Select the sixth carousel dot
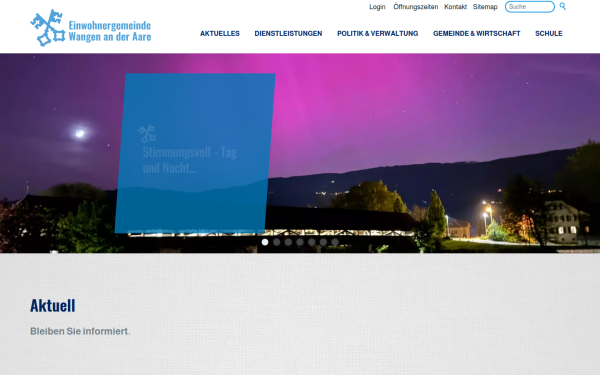The height and width of the screenshot is (375, 600). coord(323,242)
